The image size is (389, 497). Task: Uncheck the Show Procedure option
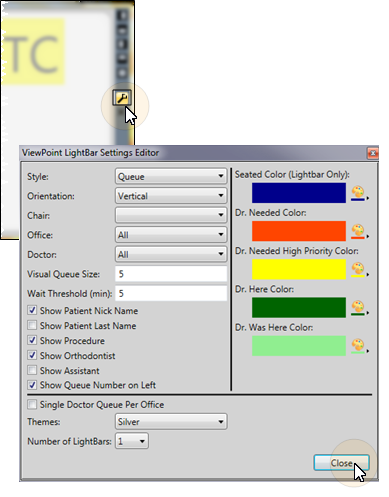[32, 340]
